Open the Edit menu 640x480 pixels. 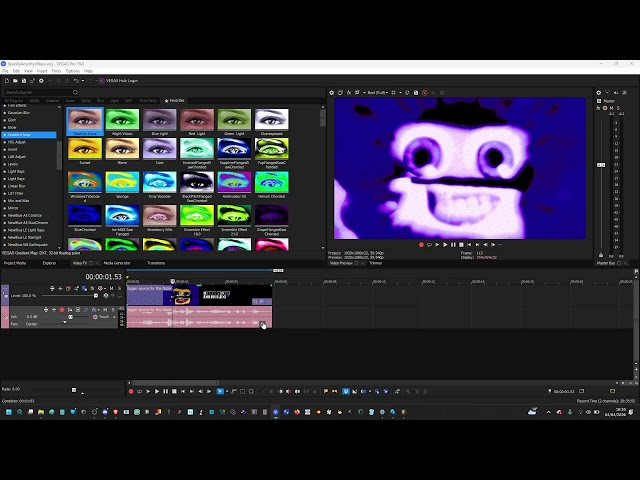point(16,71)
